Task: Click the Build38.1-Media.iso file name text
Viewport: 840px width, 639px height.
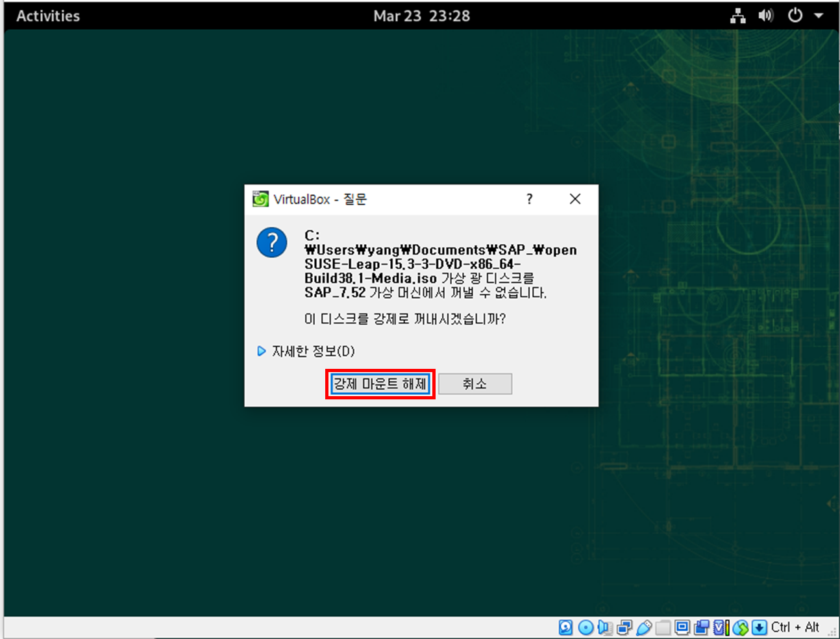Action: 371,278
